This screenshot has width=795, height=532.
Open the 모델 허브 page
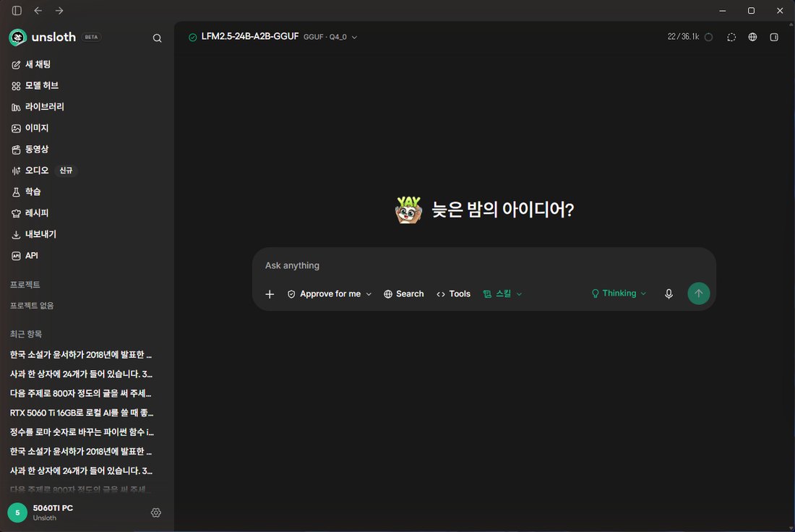(x=86, y=86)
